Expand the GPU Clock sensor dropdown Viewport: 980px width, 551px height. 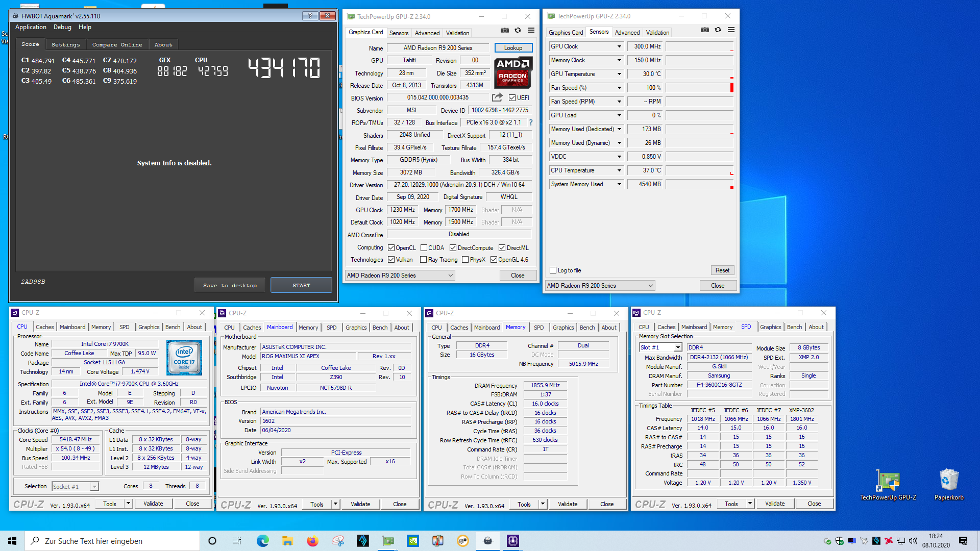click(619, 46)
